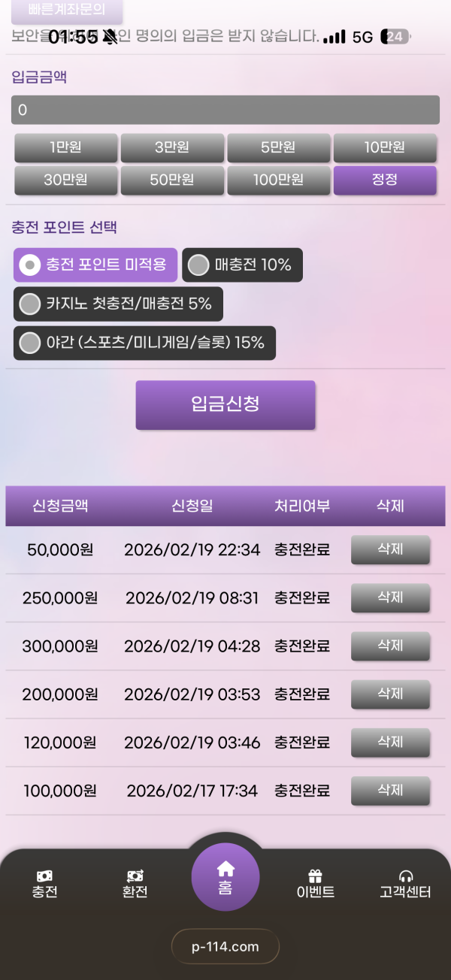Screen dimensions: 451x980
Task: Delete the 50,000원 deposit record
Action: click(x=390, y=549)
